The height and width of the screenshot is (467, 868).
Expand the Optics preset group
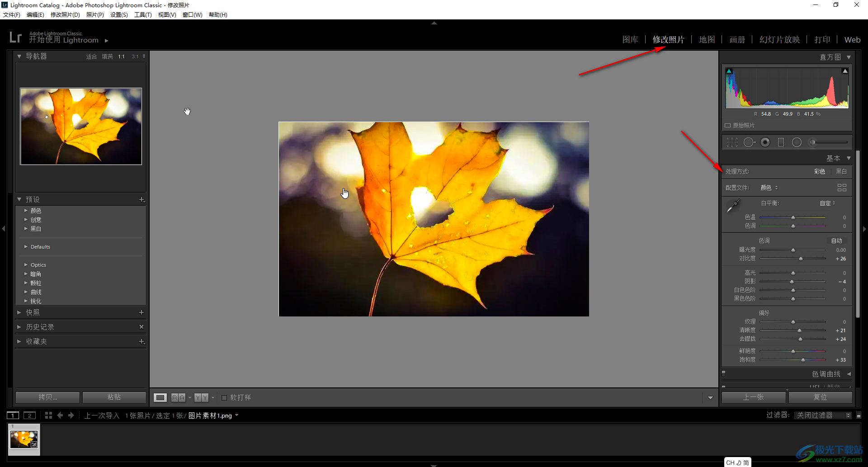tap(26, 265)
